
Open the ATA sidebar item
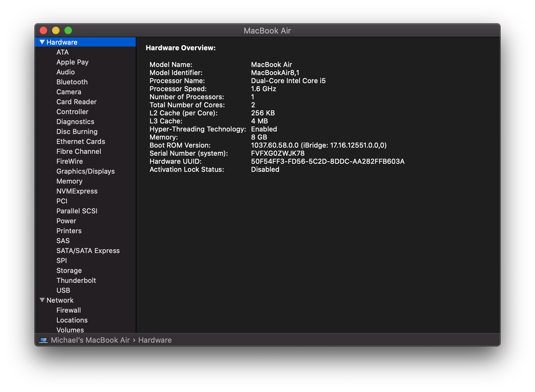[63, 52]
